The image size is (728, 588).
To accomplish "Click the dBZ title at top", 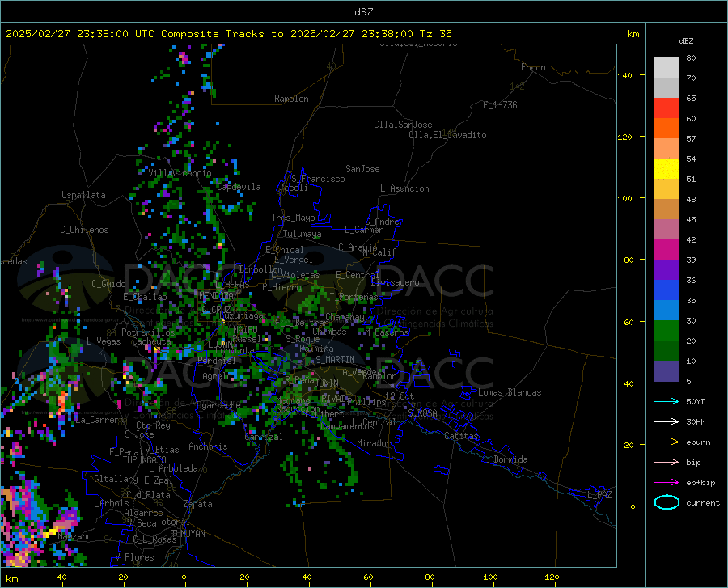I will click(x=363, y=12).
